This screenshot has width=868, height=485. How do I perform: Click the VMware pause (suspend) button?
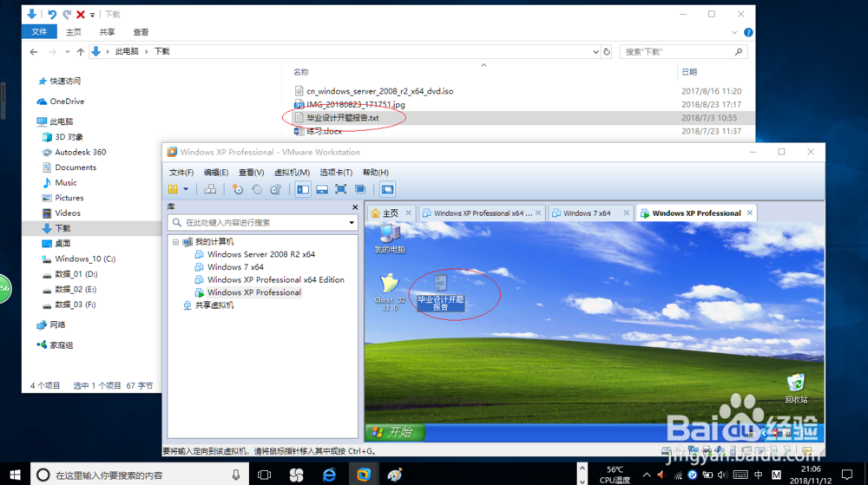coord(173,189)
